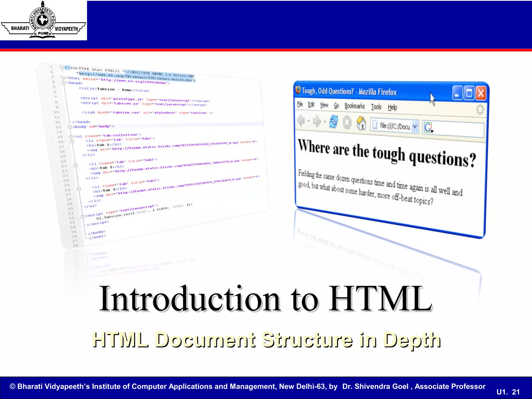Maximize the Firefox window
Image resolution: width=532 pixels, height=399 pixels.
(469, 93)
